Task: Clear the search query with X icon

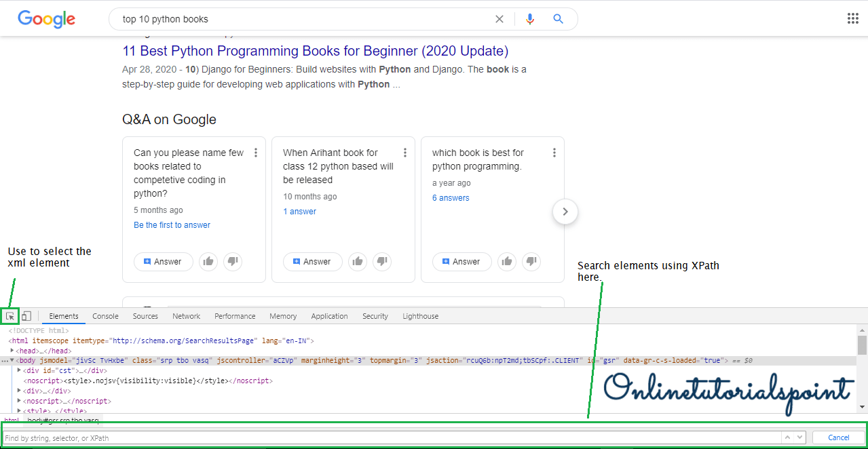Action: point(499,19)
